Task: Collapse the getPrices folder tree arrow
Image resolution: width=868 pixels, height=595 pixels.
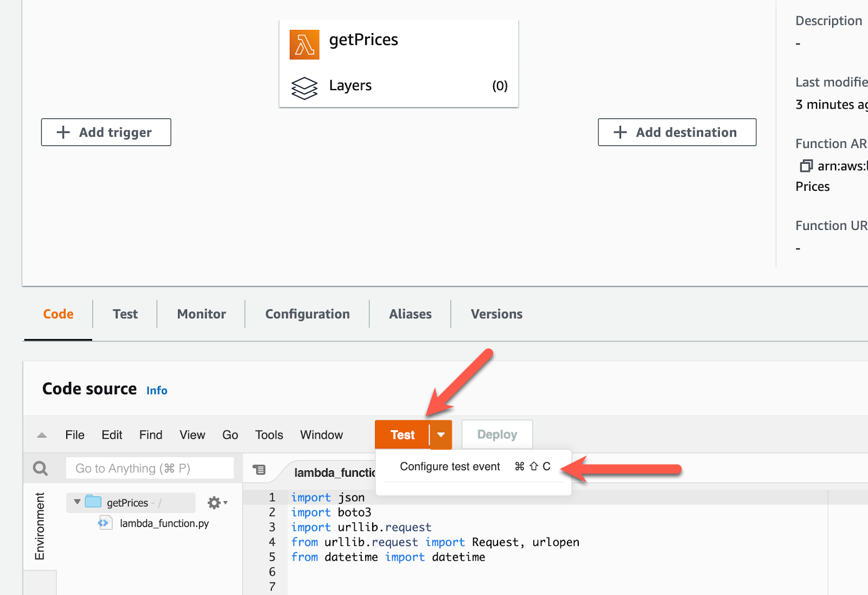Action: pos(77,502)
